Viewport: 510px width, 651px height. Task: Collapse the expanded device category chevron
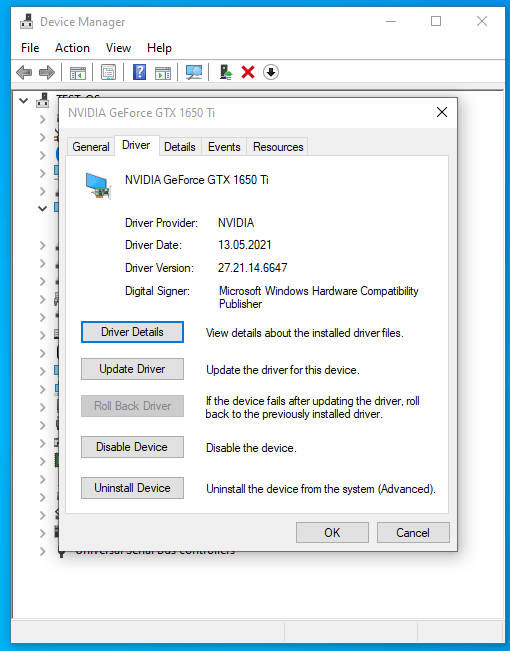click(42, 208)
